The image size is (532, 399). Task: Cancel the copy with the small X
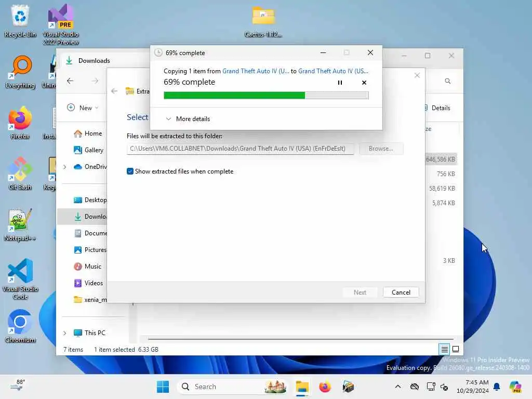(x=364, y=83)
